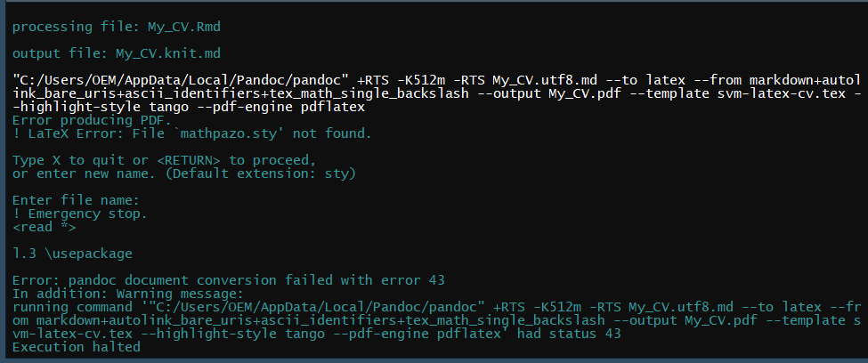Click the 'running command' warning line
The height and width of the screenshot is (363, 868).
click(356, 306)
